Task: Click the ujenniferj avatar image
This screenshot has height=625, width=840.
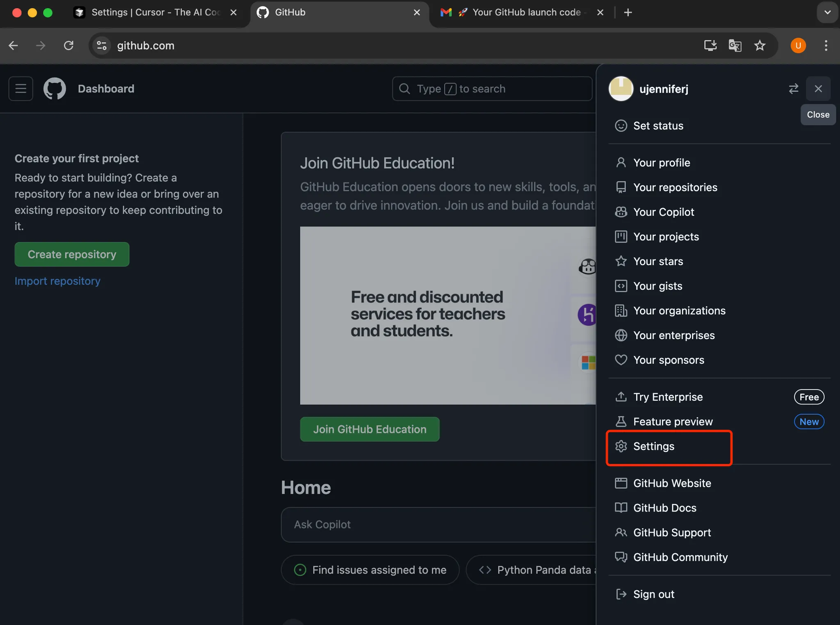Action: point(621,89)
